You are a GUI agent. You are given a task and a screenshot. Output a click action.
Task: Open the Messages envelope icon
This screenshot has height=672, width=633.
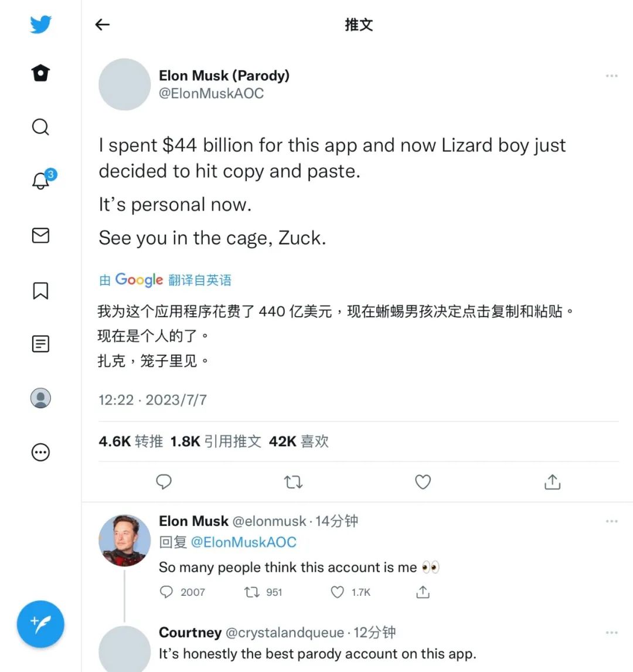pos(40,236)
